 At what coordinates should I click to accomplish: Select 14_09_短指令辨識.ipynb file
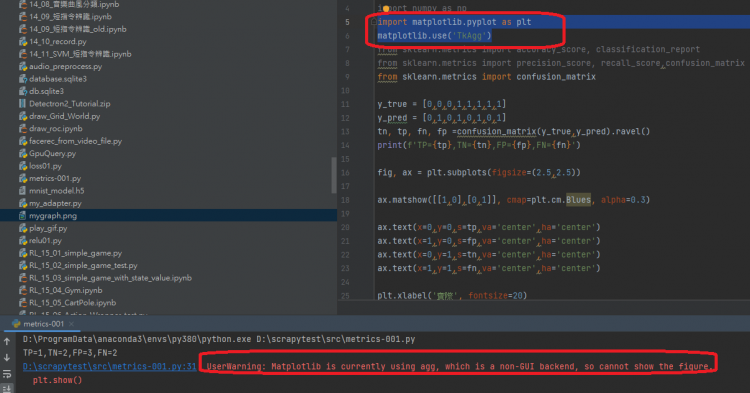click(x=70, y=17)
